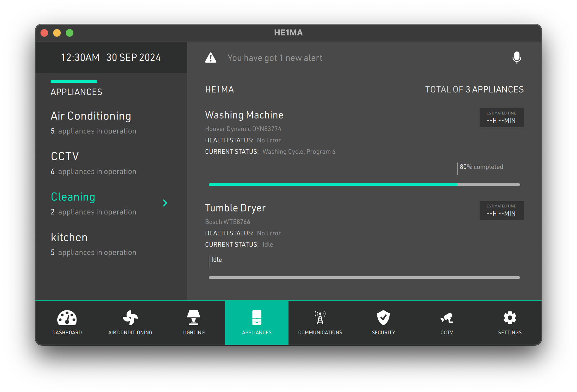Click the Washing Machine progress bar

364,185
